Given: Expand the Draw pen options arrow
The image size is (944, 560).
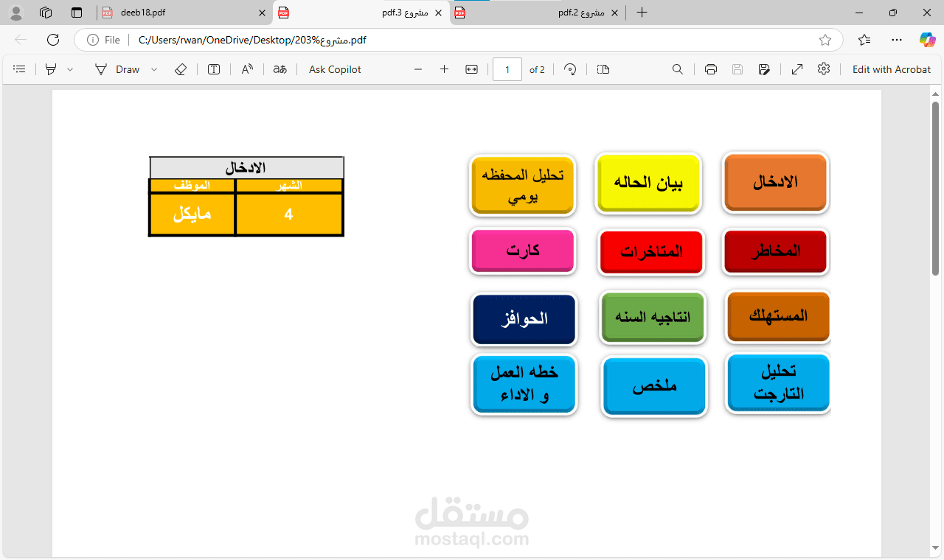Looking at the screenshot, I should pyautogui.click(x=154, y=69).
